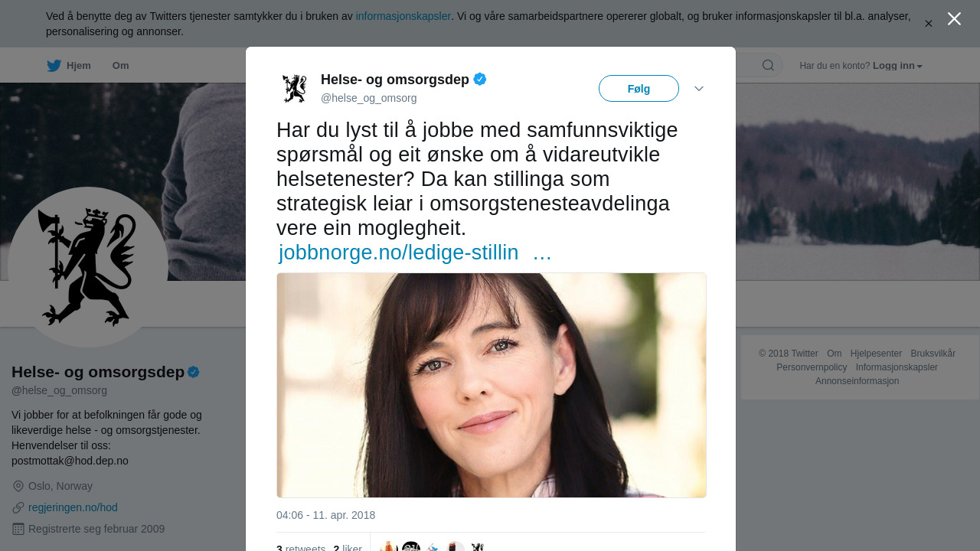This screenshot has height=551, width=980.
Task: Open the Om menu item
Action: [121, 66]
